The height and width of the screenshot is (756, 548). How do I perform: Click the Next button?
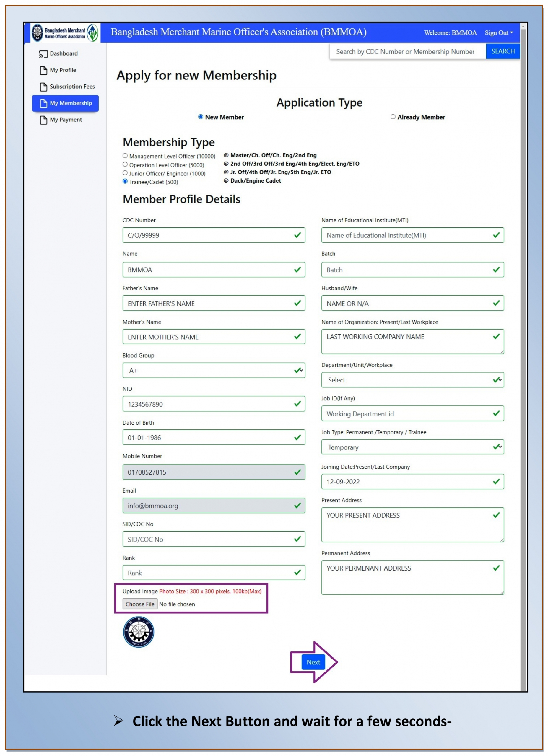point(313,663)
